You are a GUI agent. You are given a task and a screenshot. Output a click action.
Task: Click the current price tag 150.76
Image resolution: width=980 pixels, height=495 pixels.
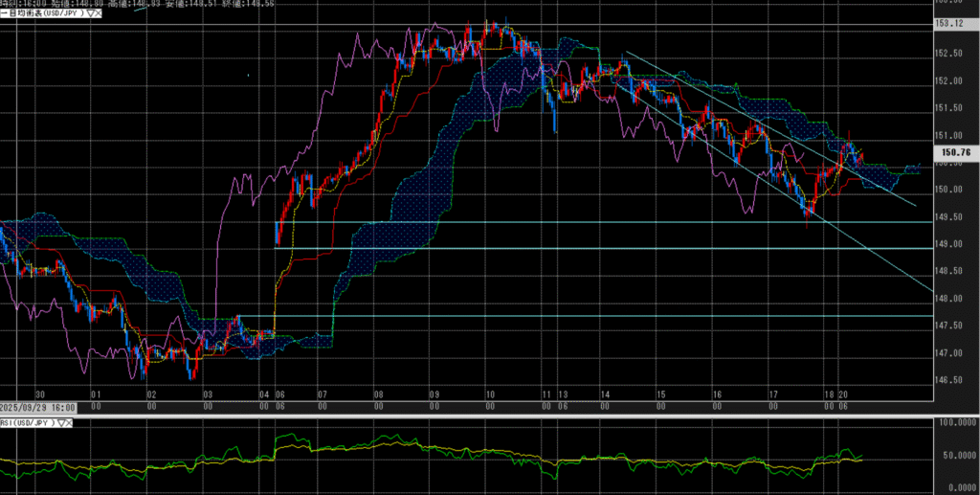pyautogui.click(x=956, y=151)
